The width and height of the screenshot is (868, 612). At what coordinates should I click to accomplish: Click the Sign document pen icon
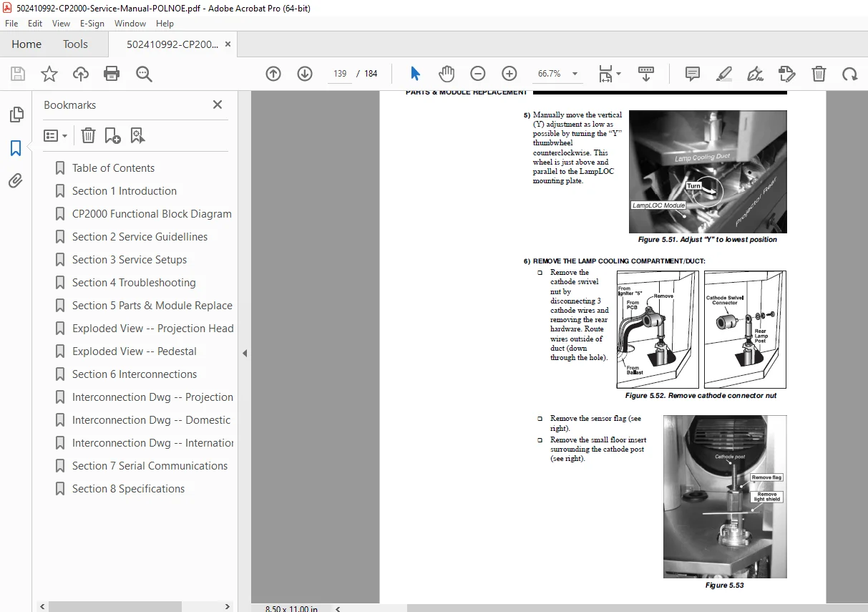[x=755, y=74]
